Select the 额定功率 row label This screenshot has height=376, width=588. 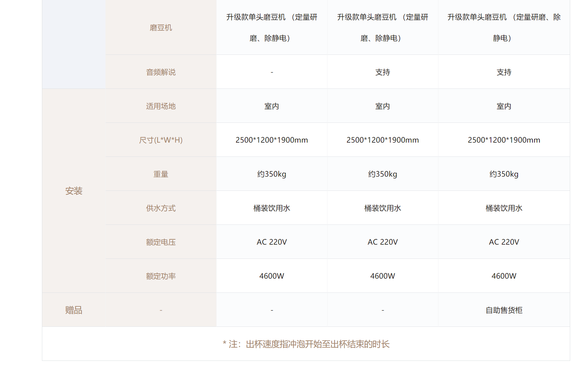coord(161,276)
